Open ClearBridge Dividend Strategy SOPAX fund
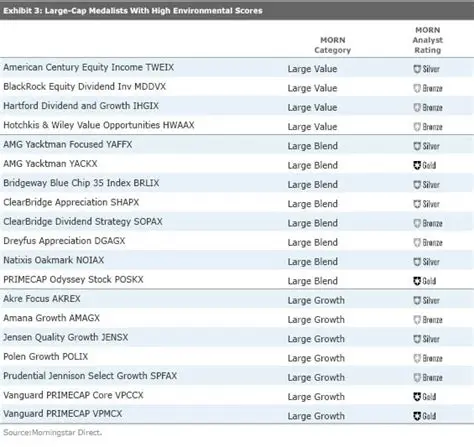The width and height of the screenshot is (474, 447). (x=83, y=222)
